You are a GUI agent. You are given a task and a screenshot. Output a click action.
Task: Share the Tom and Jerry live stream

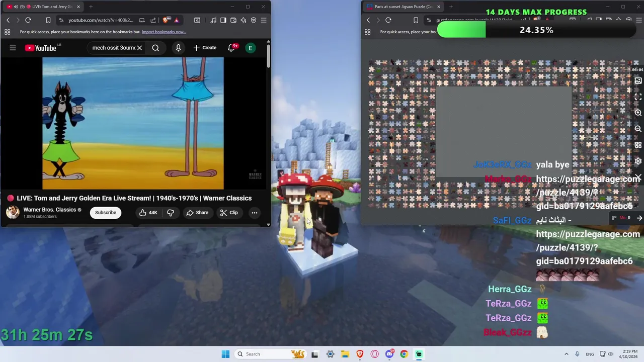pyautogui.click(x=197, y=213)
